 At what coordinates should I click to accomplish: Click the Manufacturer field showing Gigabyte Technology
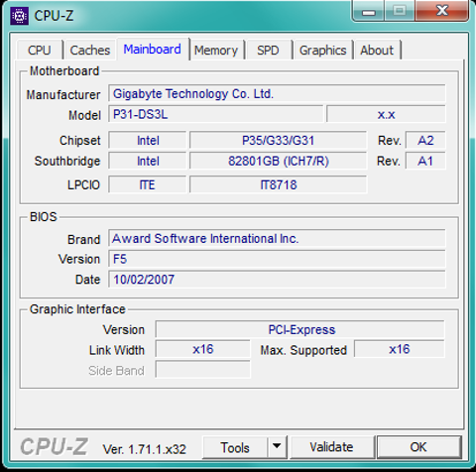coord(277,94)
